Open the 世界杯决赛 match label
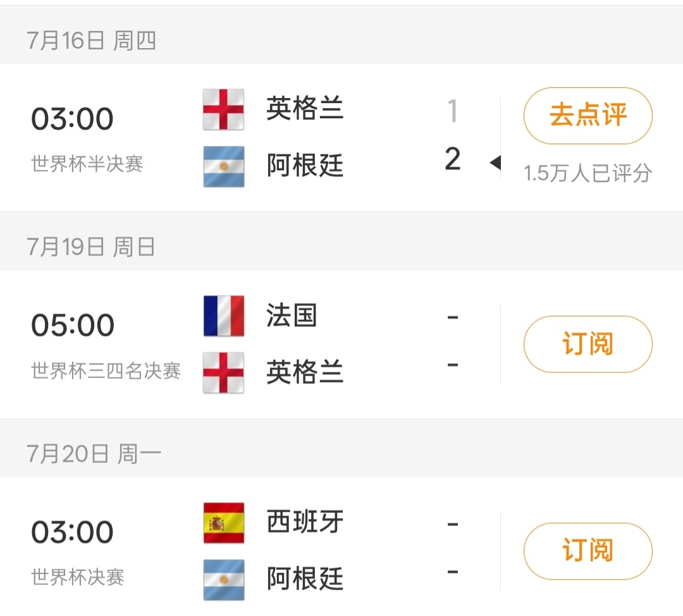This screenshot has width=683, height=616. 78,577
